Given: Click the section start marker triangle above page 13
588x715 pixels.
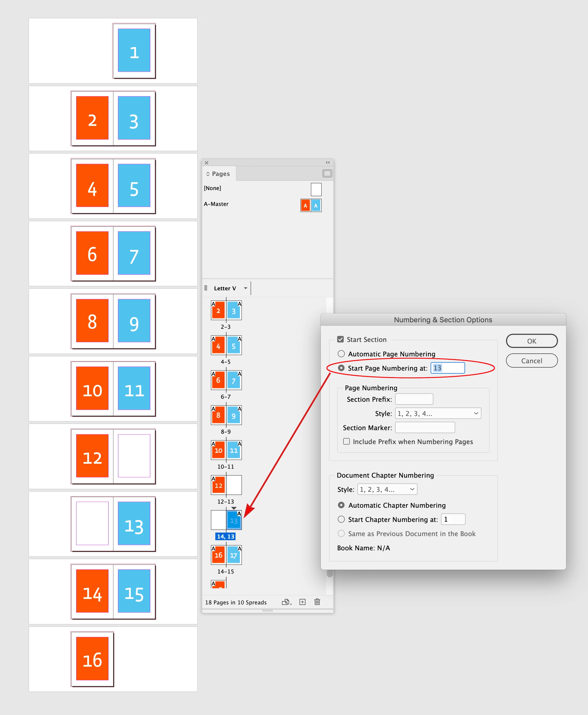Looking at the screenshot, I should (234, 508).
